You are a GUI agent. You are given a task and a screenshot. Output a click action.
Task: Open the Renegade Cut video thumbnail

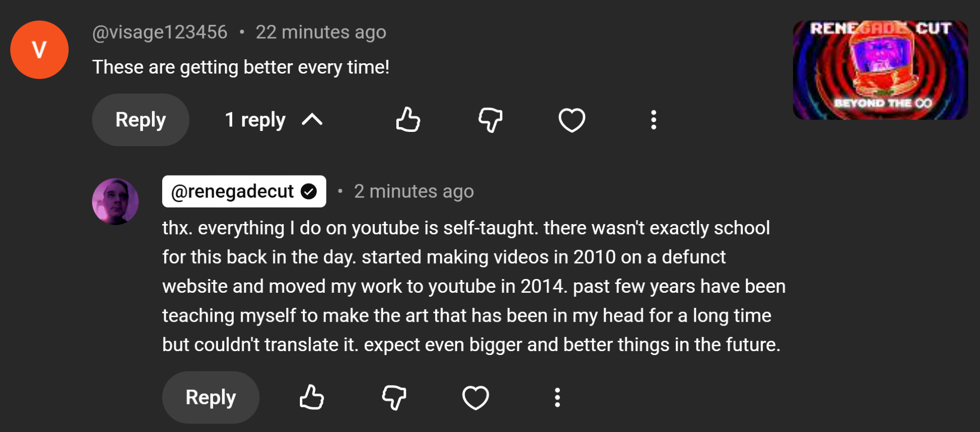coord(880,70)
